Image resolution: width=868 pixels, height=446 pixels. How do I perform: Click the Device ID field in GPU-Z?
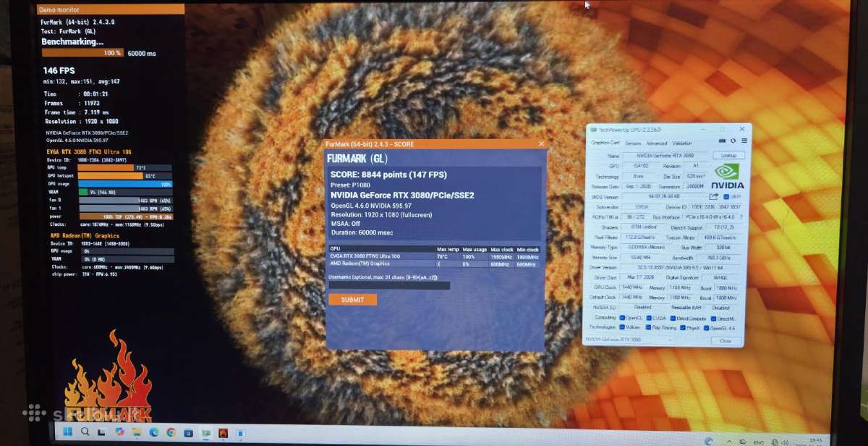715,206
